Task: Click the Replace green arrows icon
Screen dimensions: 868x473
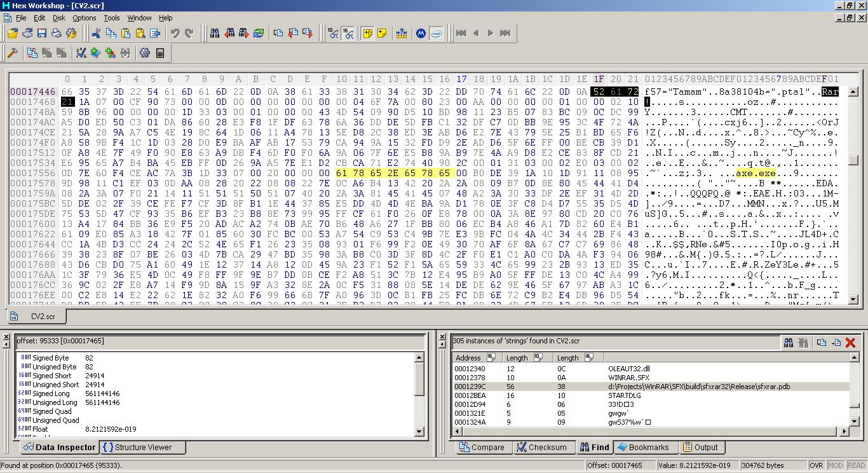Action: 259,33
